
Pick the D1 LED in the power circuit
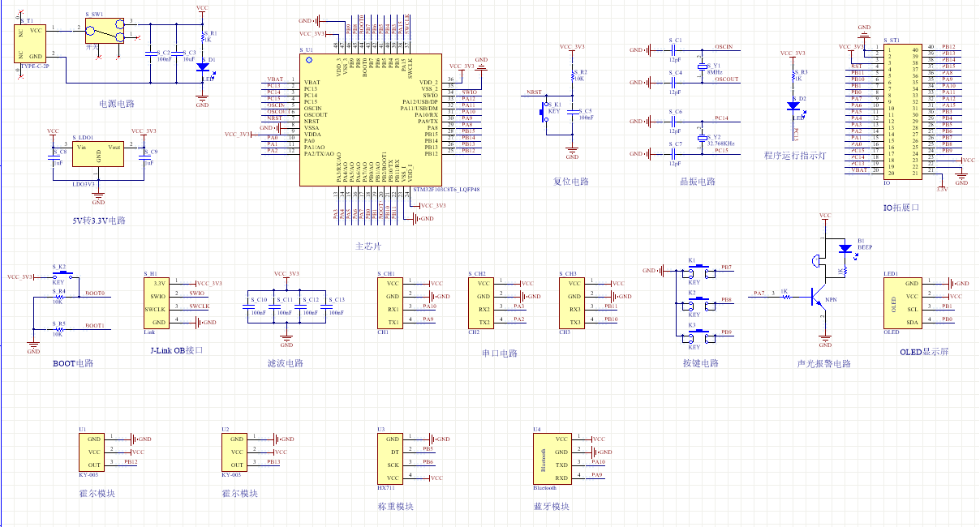202,67
